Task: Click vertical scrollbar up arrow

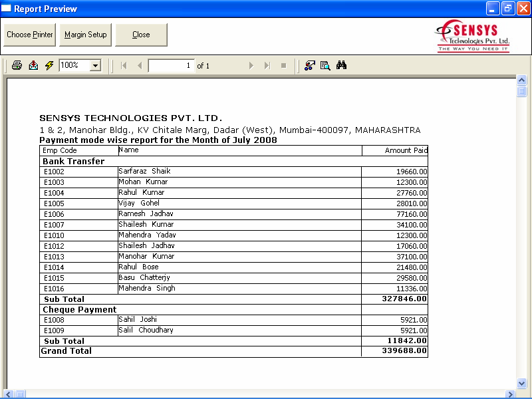Action: 521,80
